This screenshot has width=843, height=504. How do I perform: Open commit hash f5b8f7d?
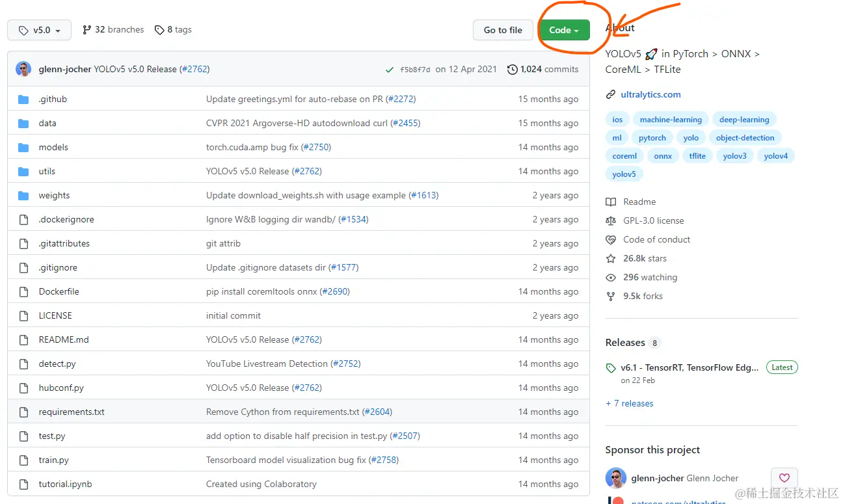tap(415, 70)
